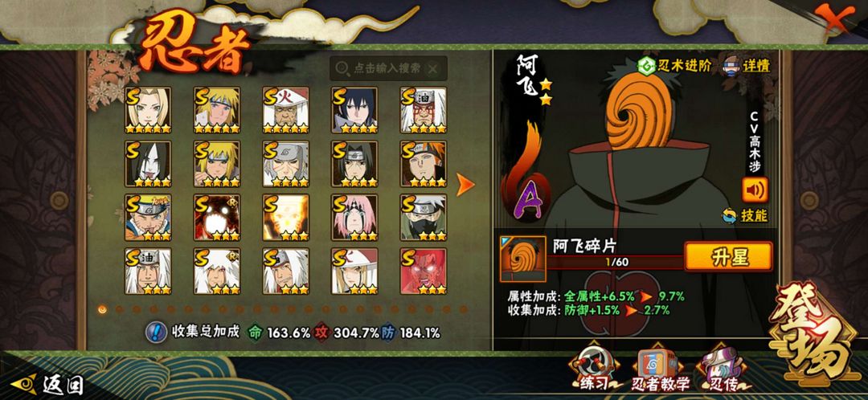
Task: Clear the search box with X
Action: 433,68
